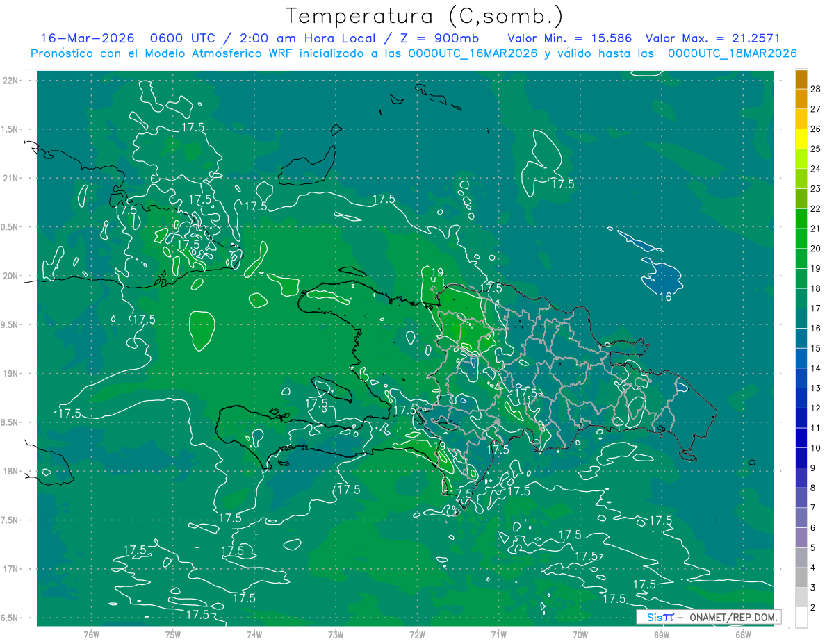The height and width of the screenshot is (644, 834).
Task: Click the "68W" longitude axis label
Action: tap(743, 635)
